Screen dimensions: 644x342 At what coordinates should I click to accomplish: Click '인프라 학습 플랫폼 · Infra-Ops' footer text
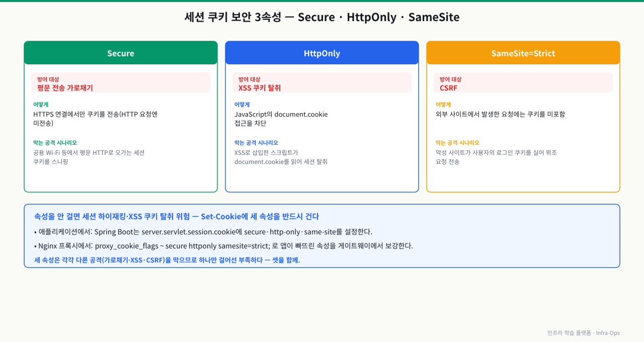584,333
